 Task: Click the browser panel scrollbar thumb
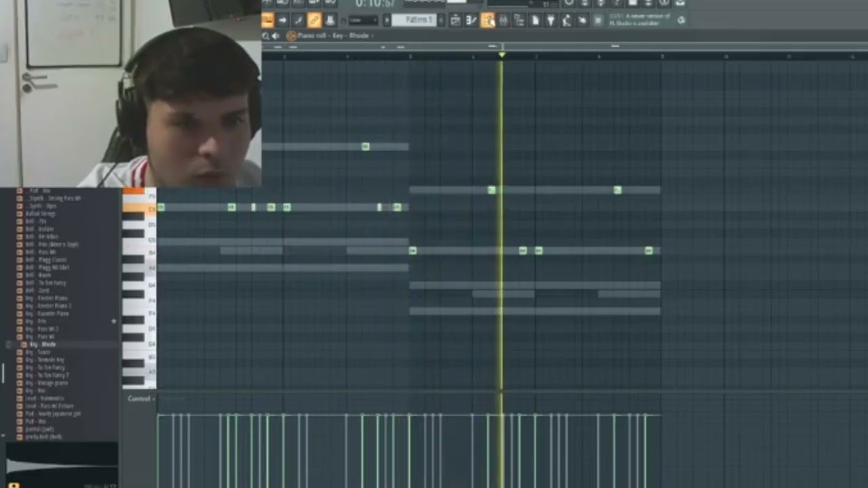coord(3,373)
